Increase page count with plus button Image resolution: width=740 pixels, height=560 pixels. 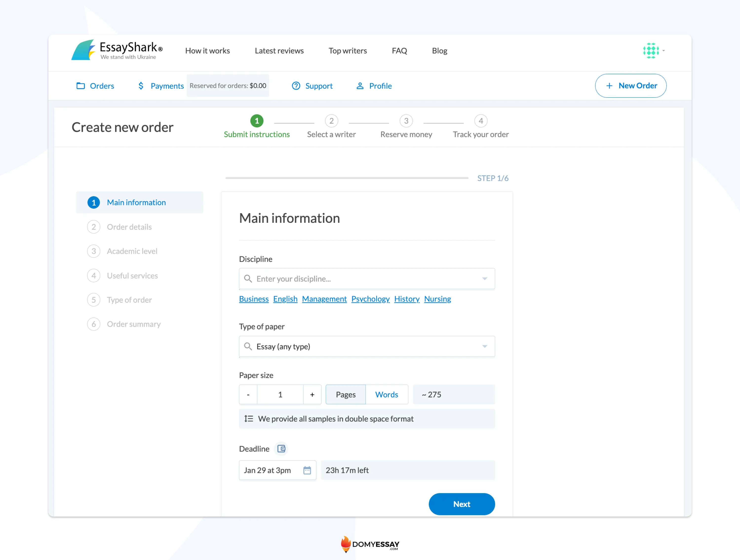pos(312,394)
